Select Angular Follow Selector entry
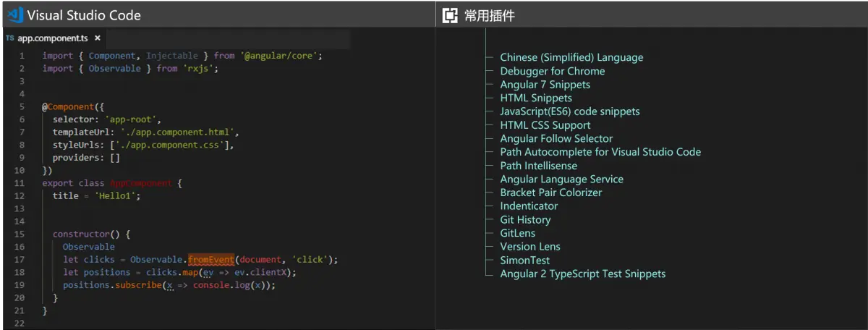Viewport: 868px width, 330px height. pyautogui.click(x=556, y=138)
